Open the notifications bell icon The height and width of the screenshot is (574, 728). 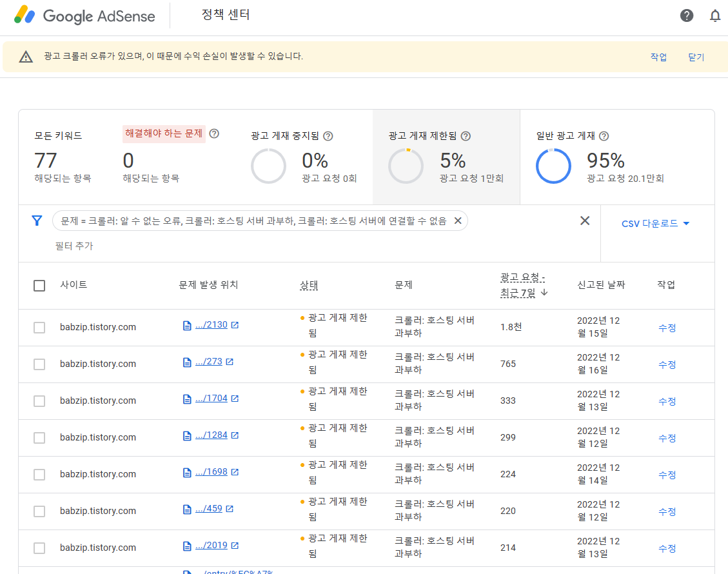tap(715, 15)
